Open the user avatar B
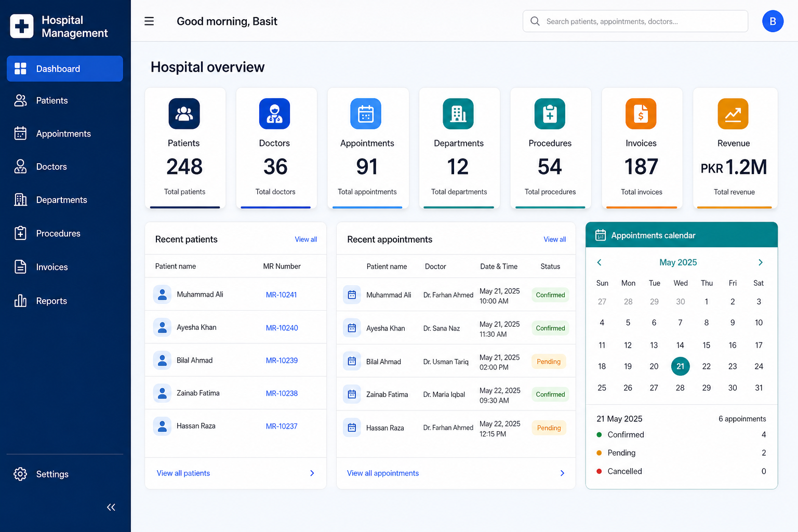The width and height of the screenshot is (798, 532). pos(773,21)
